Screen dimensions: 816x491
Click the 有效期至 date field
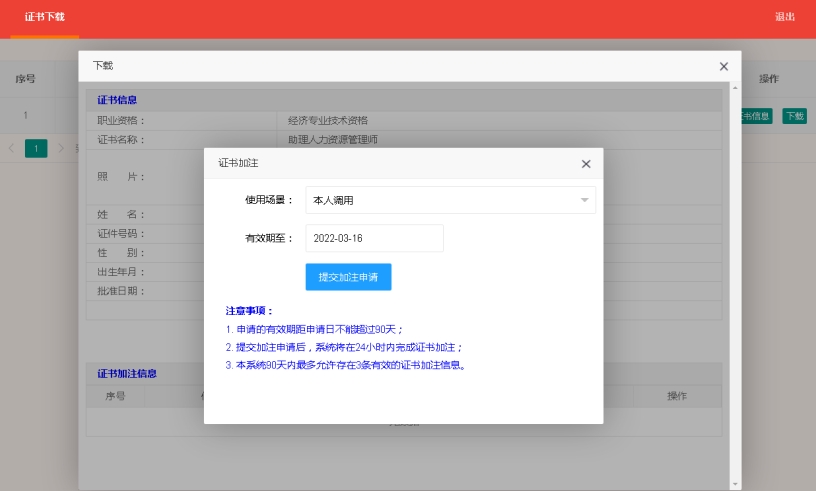[x=374, y=238]
